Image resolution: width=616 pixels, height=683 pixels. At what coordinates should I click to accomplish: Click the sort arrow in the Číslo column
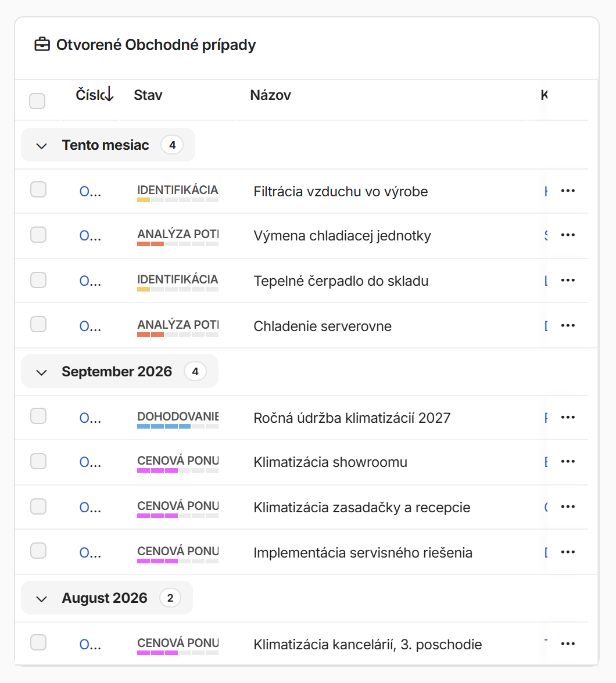pos(109,94)
